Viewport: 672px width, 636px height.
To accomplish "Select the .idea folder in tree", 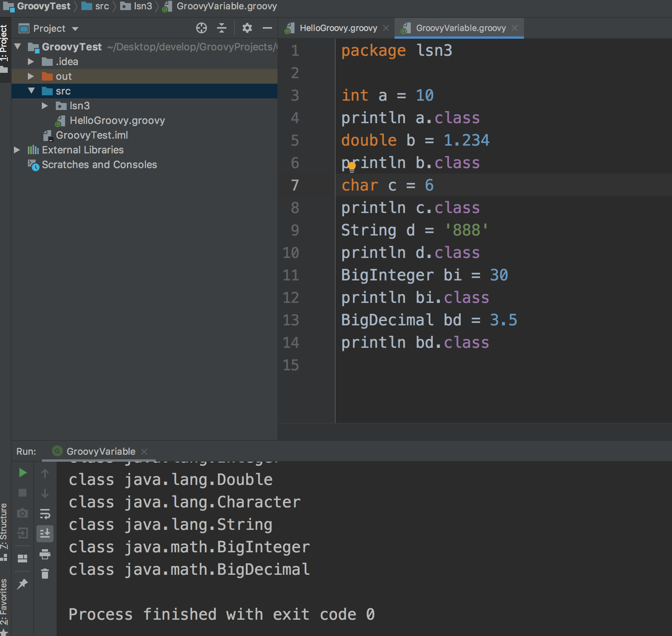I will tap(67, 62).
